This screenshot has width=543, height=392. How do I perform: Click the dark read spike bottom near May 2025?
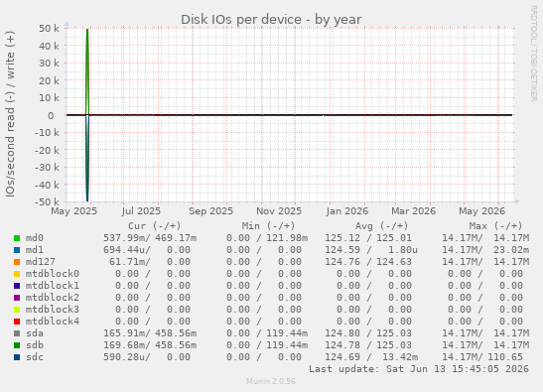87,200
